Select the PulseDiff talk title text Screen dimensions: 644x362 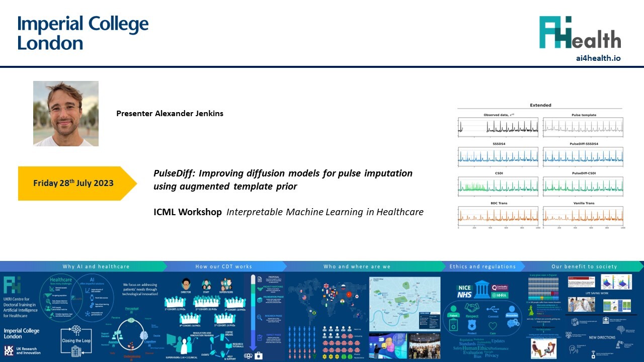pyautogui.click(x=283, y=179)
